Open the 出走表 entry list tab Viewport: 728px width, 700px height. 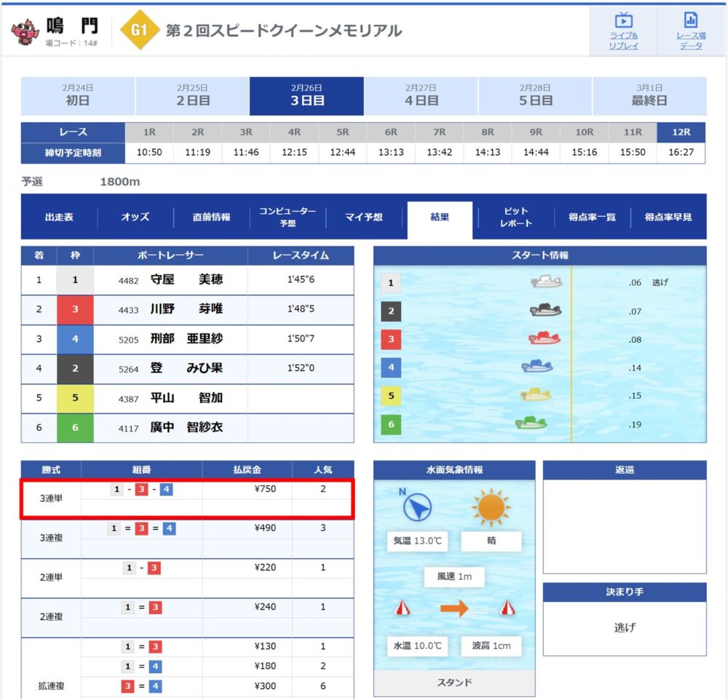click(x=59, y=217)
